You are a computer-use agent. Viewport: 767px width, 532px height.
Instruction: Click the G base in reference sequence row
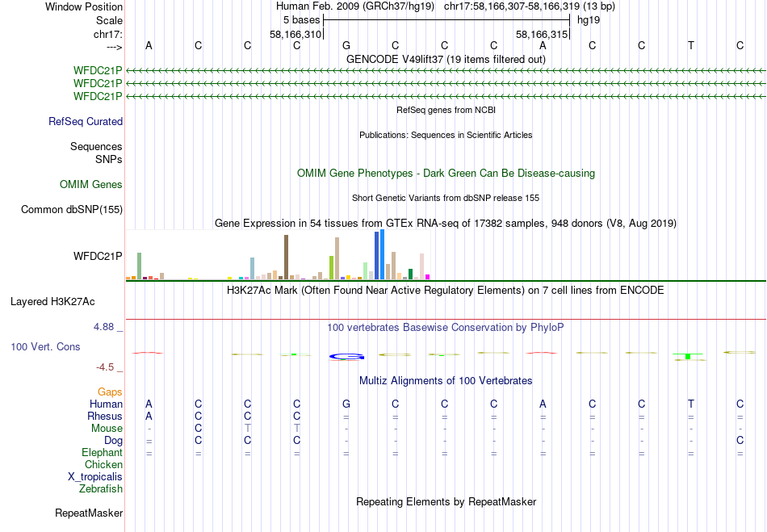pyautogui.click(x=346, y=45)
